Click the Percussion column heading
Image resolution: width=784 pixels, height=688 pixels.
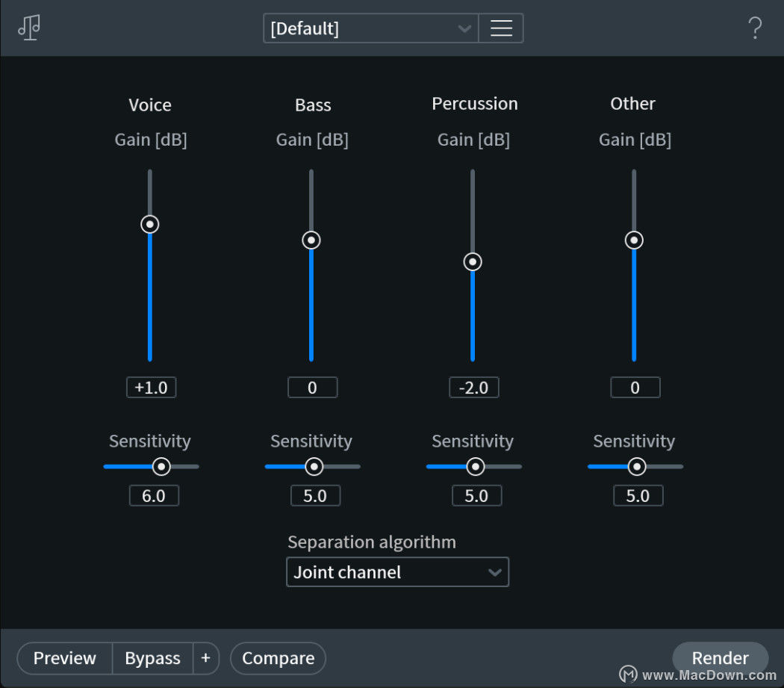(474, 104)
